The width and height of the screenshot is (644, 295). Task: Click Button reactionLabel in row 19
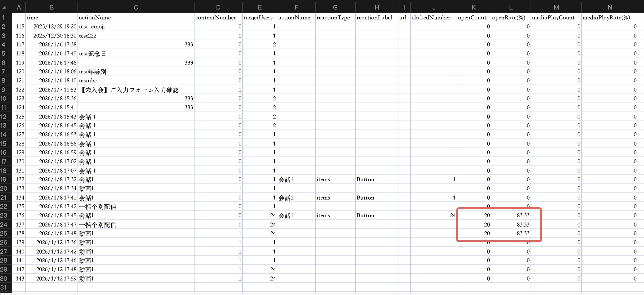(365, 180)
